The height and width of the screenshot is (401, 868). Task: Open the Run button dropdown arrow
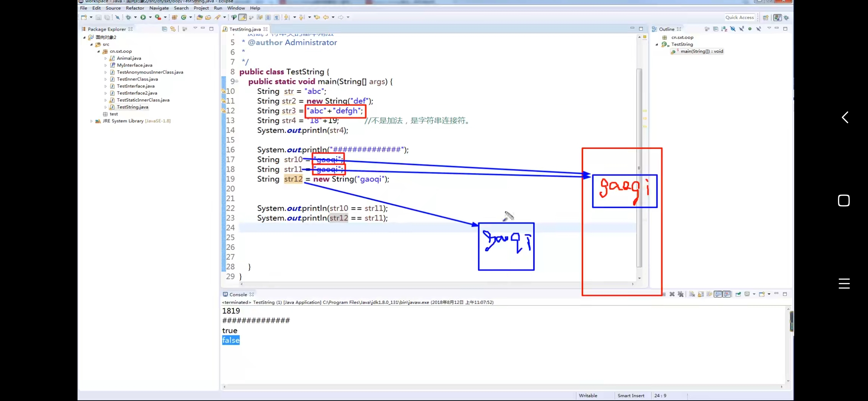150,17
